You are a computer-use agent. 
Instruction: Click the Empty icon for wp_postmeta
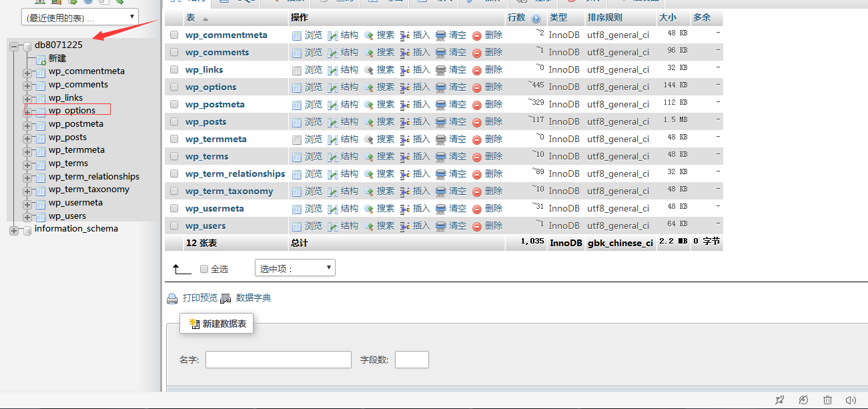point(441,105)
